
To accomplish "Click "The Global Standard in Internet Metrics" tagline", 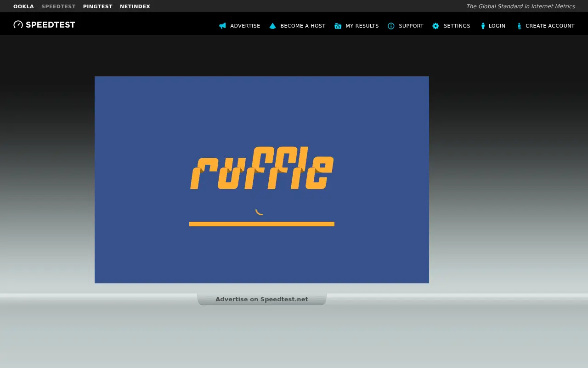I will coord(520,6).
